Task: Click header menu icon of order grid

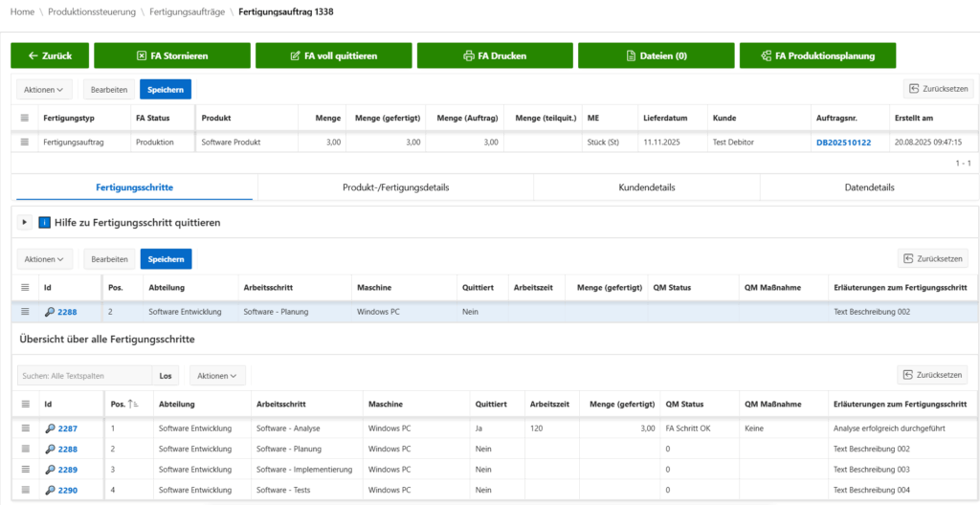Action: [x=25, y=118]
